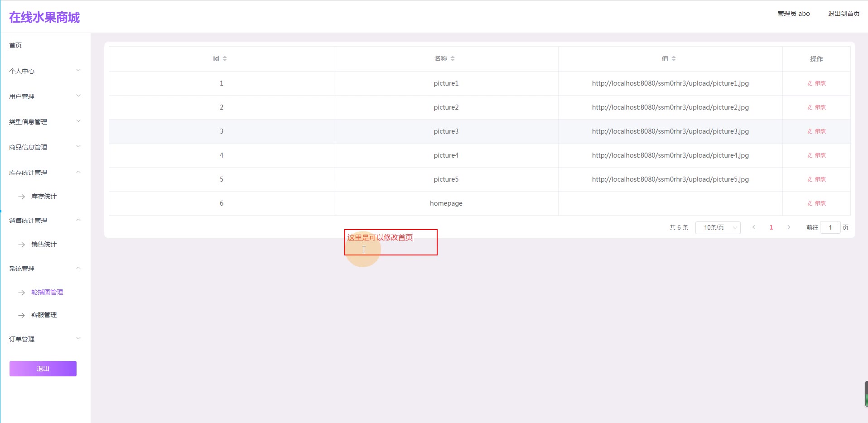
Task: Click the 管理员 abo label
Action: [793, 14]
